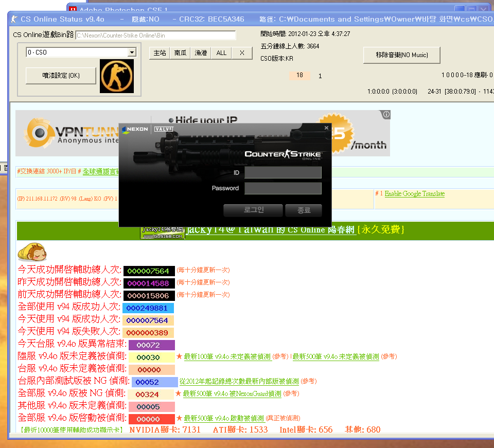Open 最新500筆 v9.4o 啟動被偵測 link

click(x=224, y=418)
